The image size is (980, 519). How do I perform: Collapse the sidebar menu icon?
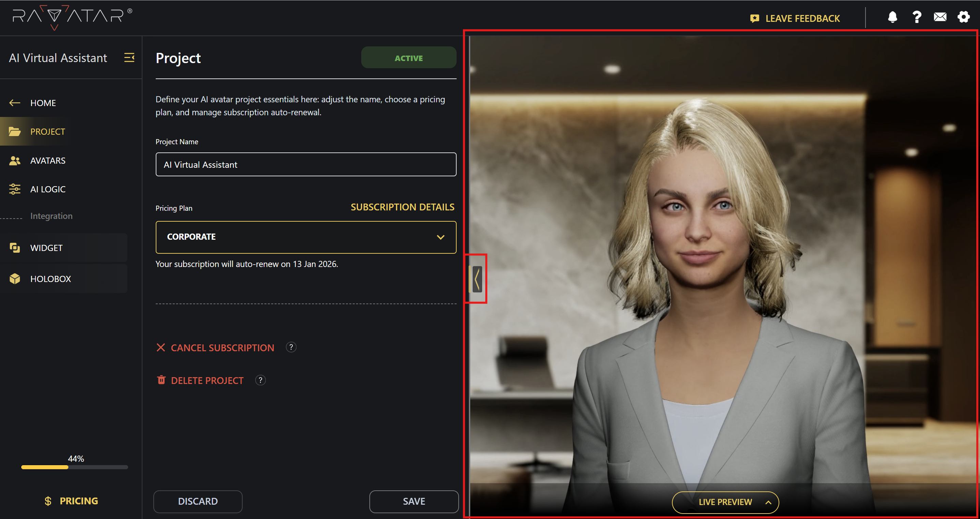coord(129,58)
